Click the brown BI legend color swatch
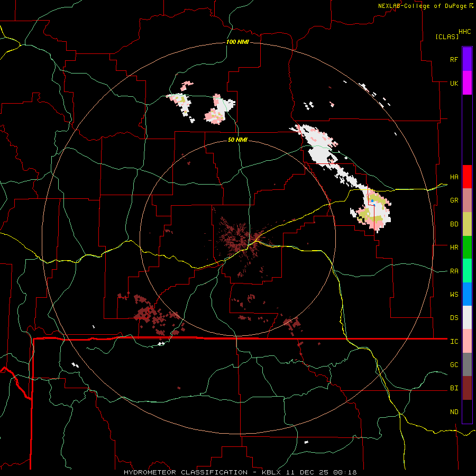The width and height of the screenshot is (476, 476). (467, 388)
